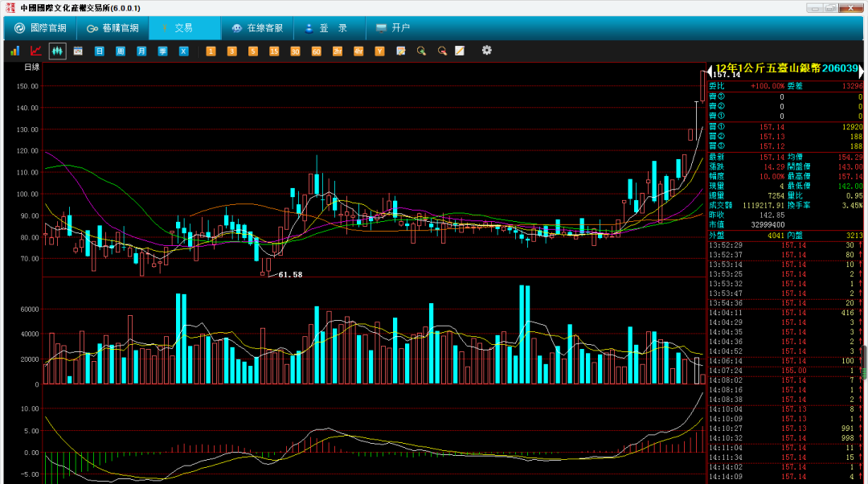Image resolution: width=868 pixels, height=484 pixels.
Task: Click the 日線 label on the chart
Action: (x=31, y=67)
